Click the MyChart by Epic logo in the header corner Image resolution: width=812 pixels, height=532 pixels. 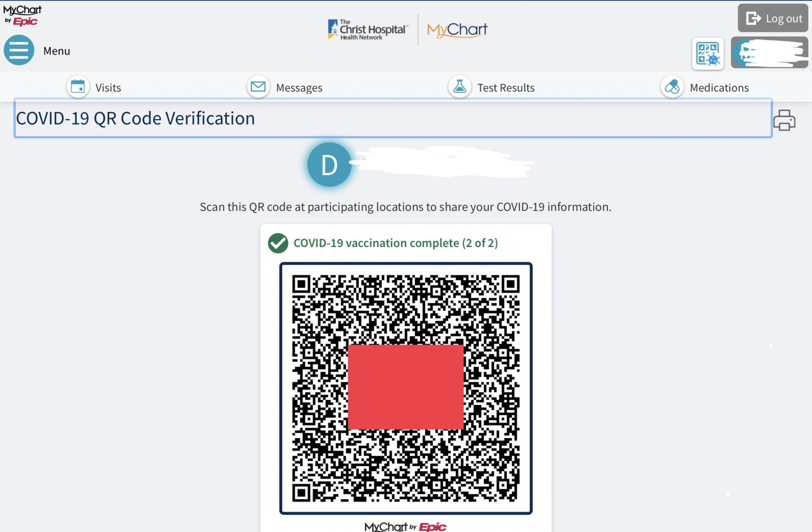(22, 15)
